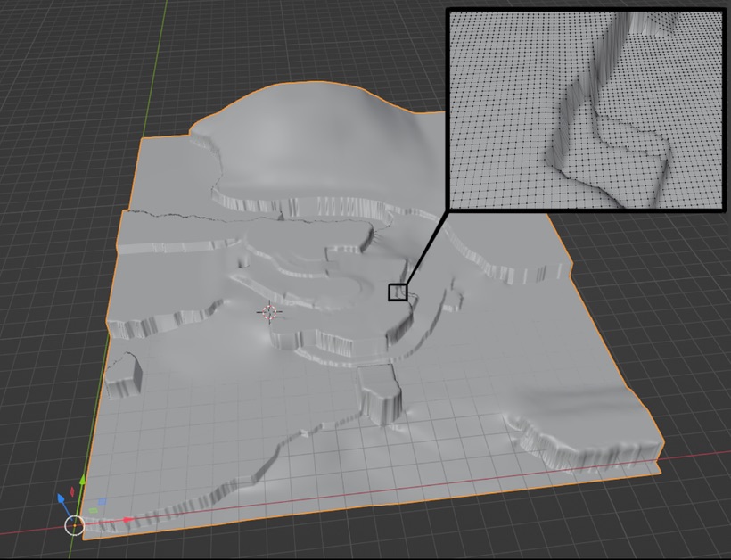Click the red-white 3D cursor crosshair

coord(269,311)
